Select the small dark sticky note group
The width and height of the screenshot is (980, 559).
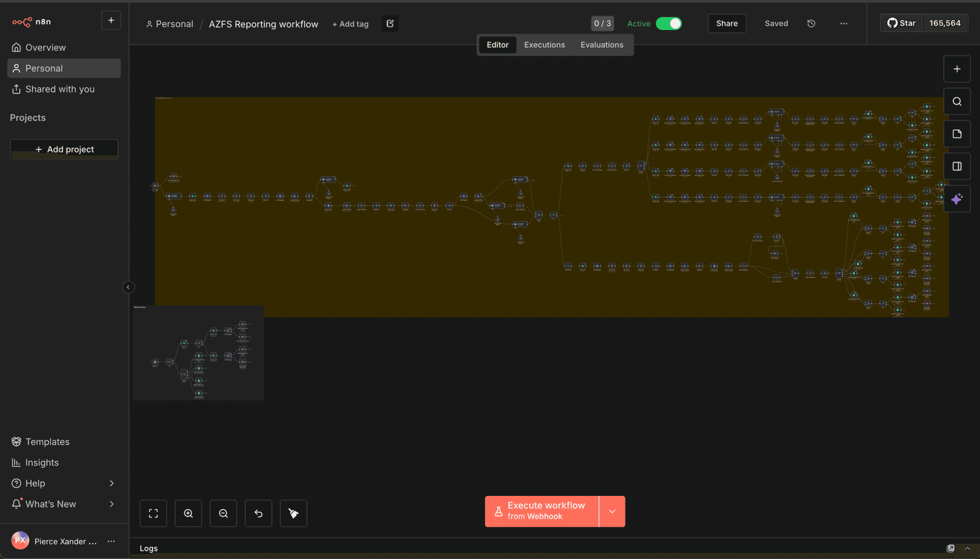click(198, 353)
